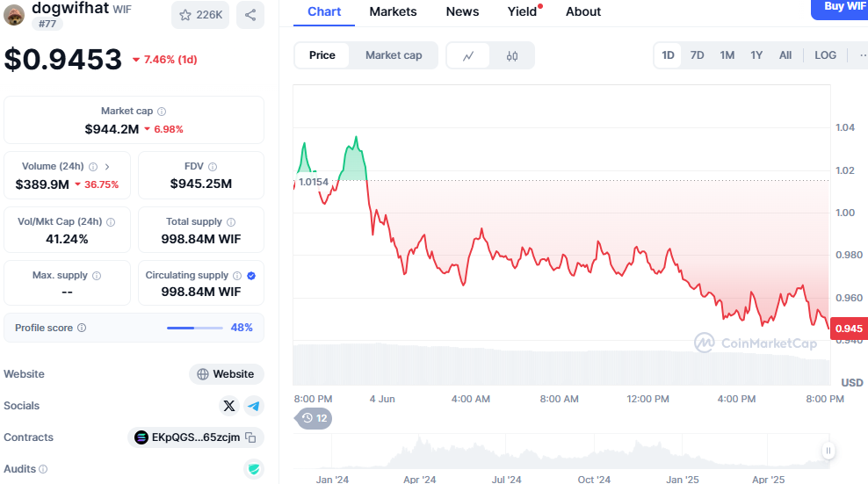Open X (Twitter) social link

[x=229, y=406]
